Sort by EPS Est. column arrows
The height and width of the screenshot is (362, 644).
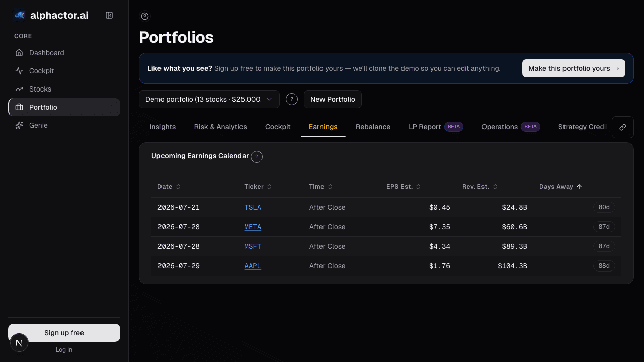(419, 187)
